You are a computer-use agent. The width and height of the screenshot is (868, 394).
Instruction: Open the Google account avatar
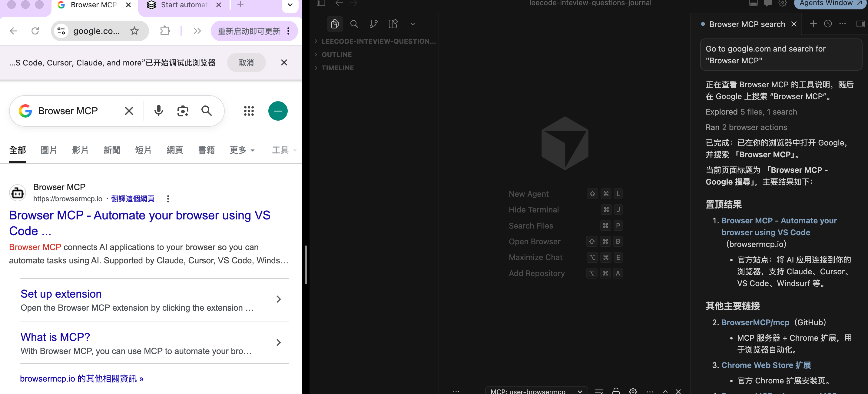point(278,111)
